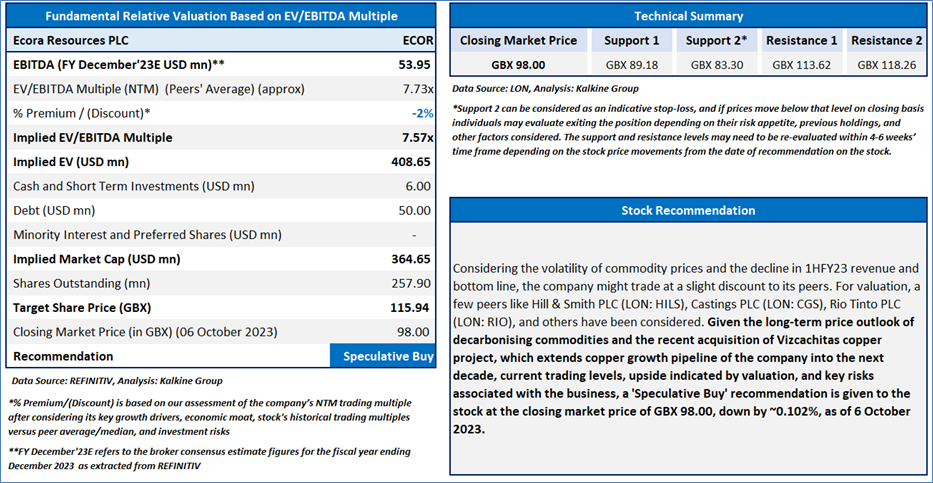Select the peers' average multiple '7.73x'
Image resolution: width=933 pixels, height=483 pixels.
point(418,89)
